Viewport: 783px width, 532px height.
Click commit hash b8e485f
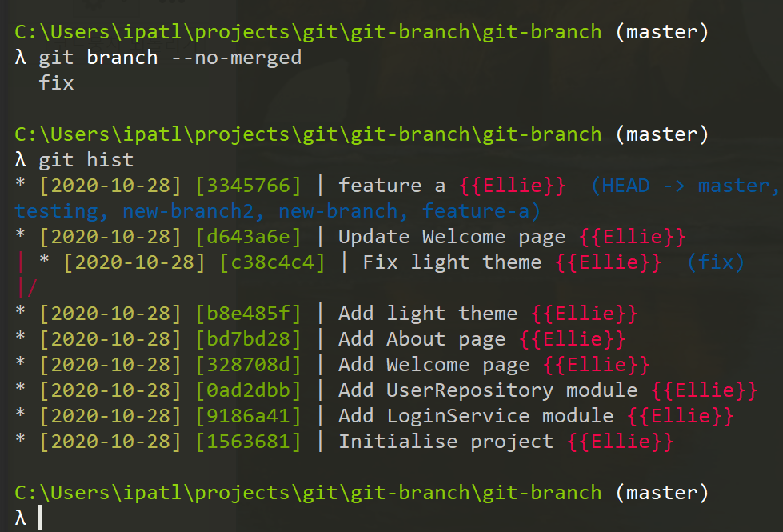pos(248,314)
